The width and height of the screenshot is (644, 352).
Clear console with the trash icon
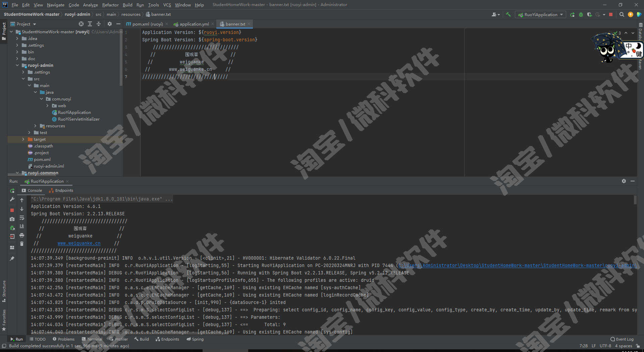point(22,244)
